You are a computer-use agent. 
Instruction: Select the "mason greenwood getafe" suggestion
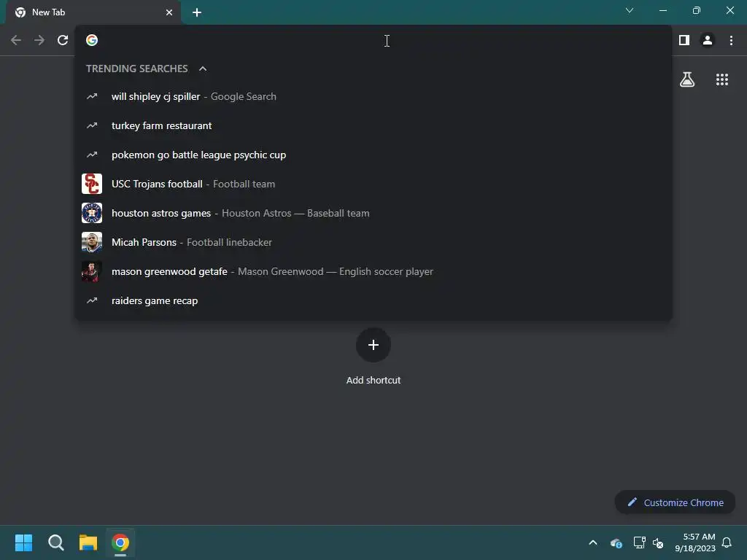pos(373,271)
